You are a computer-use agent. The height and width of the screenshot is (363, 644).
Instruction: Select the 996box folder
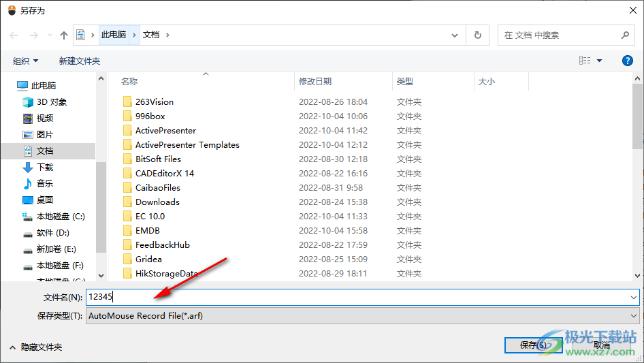click(x=150, y=116)
